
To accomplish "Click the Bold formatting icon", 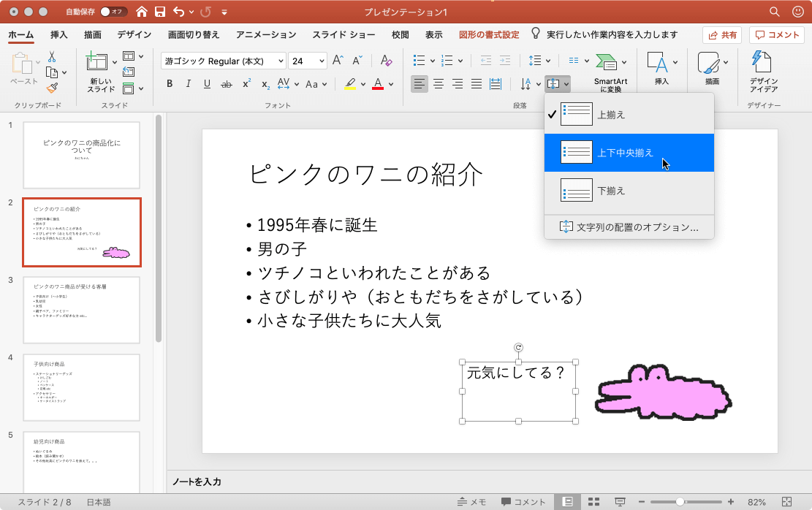I will click(170, 84).
